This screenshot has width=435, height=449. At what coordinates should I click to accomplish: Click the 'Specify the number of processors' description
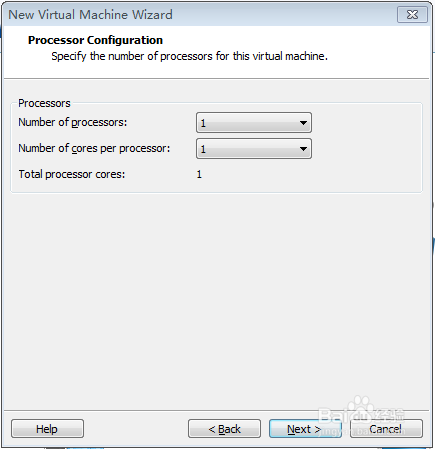pos(189,56)
